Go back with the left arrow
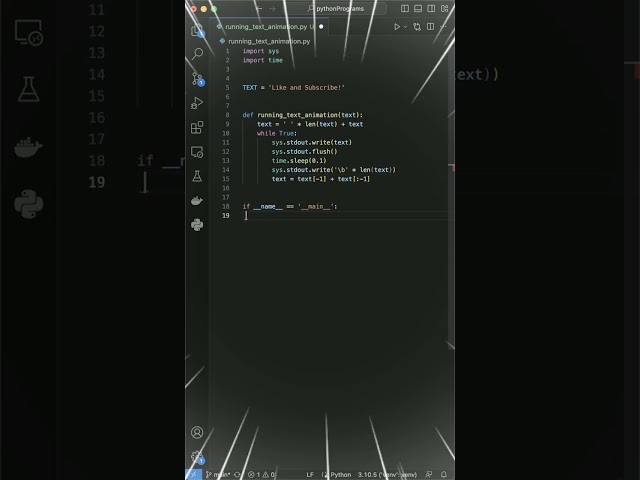 click(x=259, y=9)
